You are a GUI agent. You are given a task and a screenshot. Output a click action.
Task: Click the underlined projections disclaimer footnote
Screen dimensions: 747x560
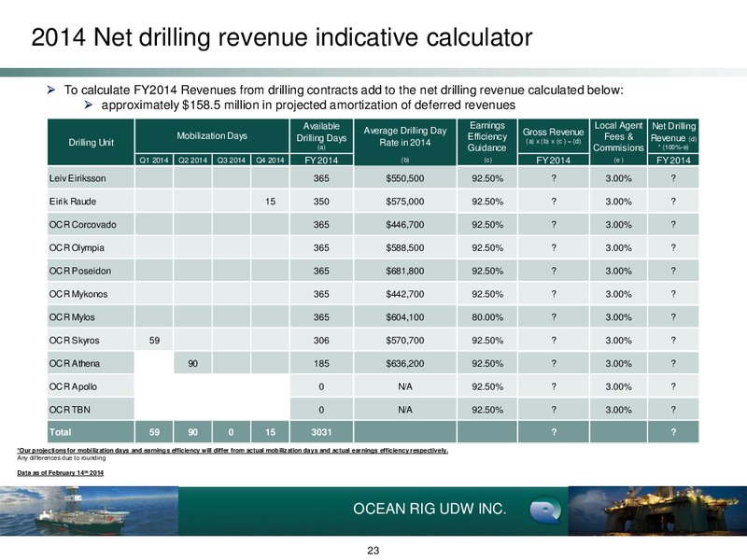pyautogui.click(x=233, y=450)
